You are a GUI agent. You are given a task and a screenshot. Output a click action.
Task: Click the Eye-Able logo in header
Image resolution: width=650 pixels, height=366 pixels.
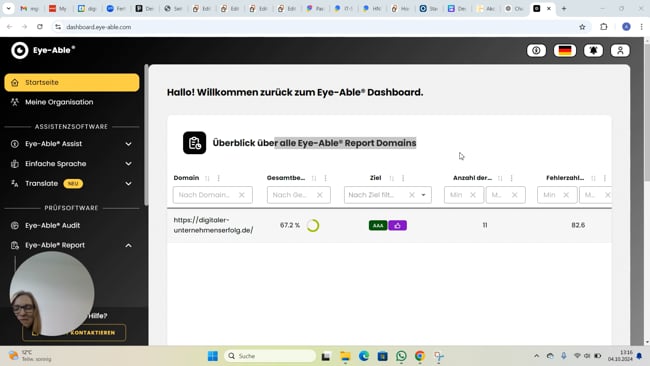coord(43,50)
